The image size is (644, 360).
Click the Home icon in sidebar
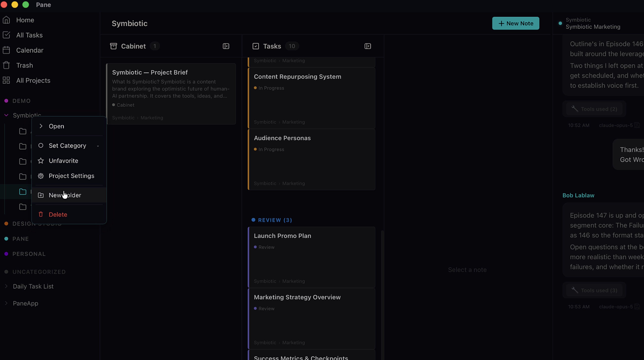pyautogui.click(x=6, y=20)
